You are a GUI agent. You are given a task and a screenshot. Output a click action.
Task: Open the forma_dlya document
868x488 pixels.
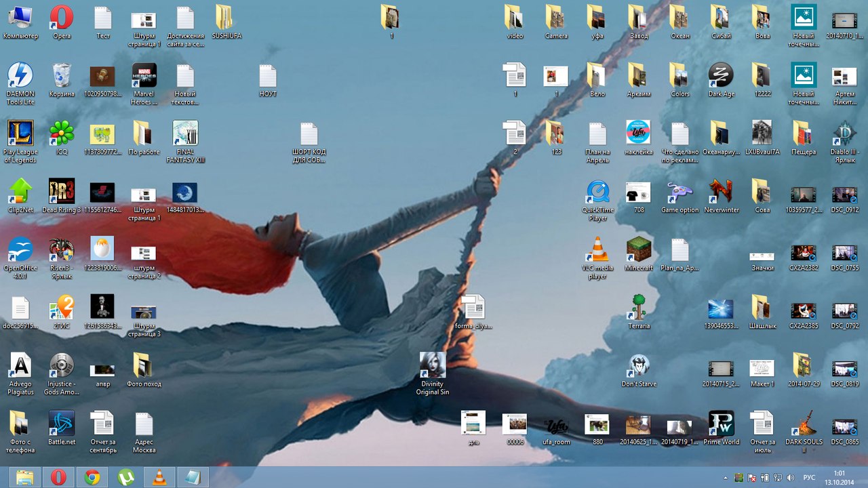coord(473,312)
